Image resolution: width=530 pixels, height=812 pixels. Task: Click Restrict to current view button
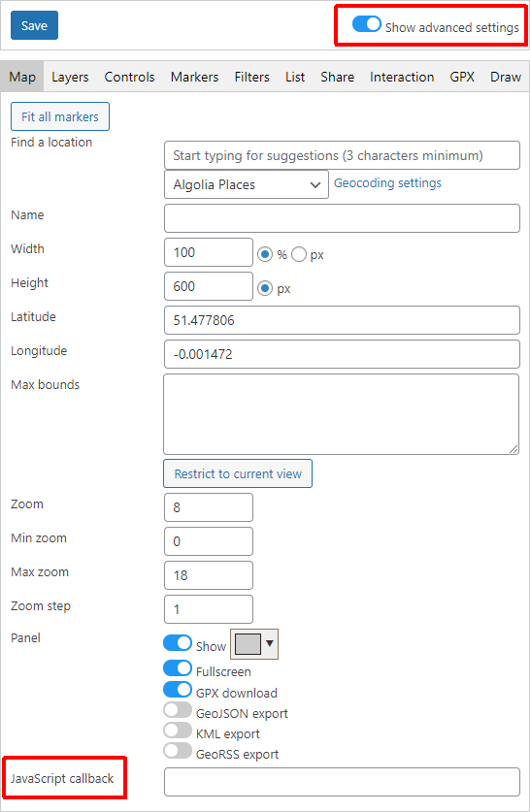[238, 473]
